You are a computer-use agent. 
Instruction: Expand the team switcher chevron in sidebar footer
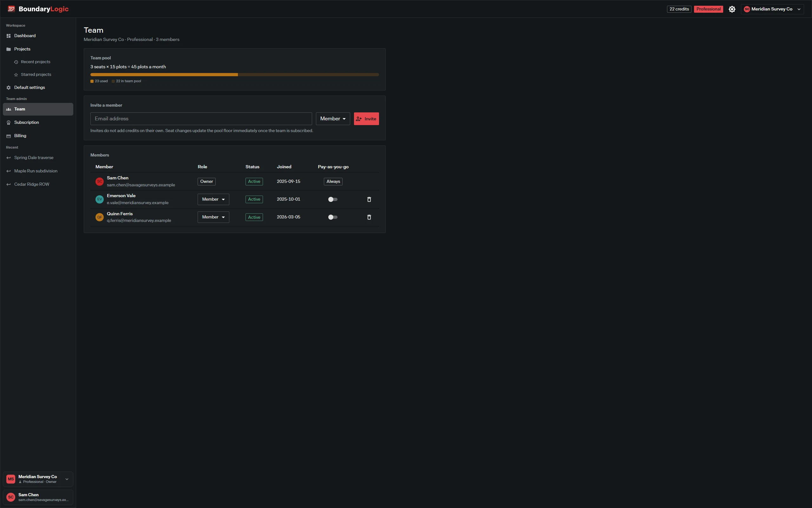[67, 479]
